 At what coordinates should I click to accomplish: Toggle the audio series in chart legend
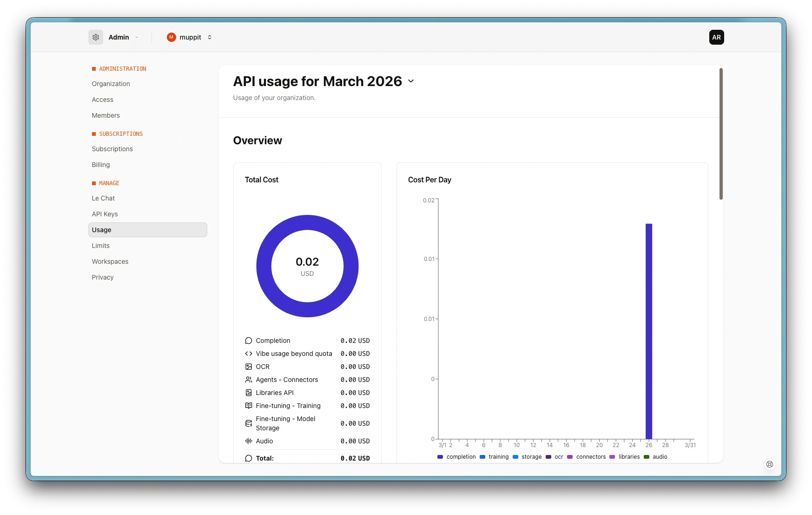click(x=656, y=457)
